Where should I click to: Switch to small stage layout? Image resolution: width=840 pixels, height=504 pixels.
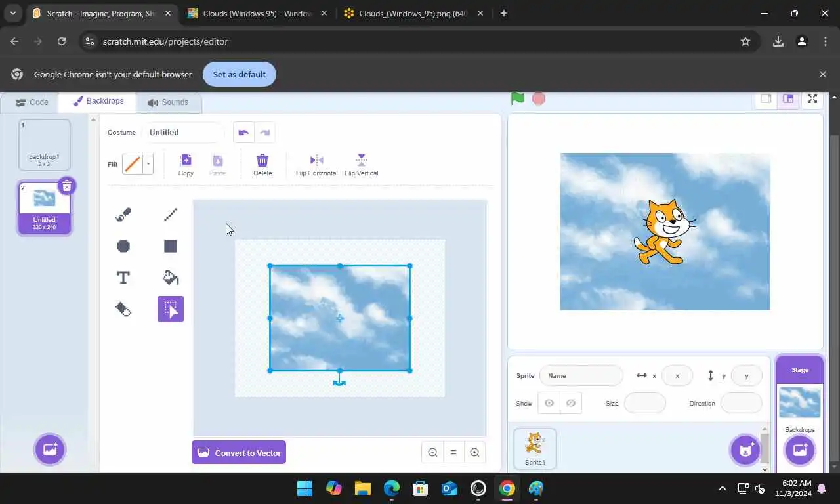click(x=766, y=99)
